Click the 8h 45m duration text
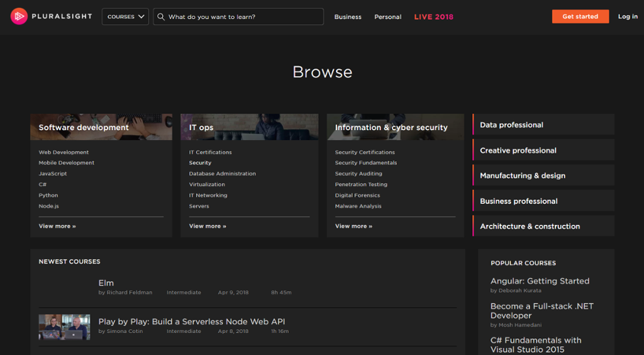The width and height of the screenshot is (644, 355). (x=281, y=293)
